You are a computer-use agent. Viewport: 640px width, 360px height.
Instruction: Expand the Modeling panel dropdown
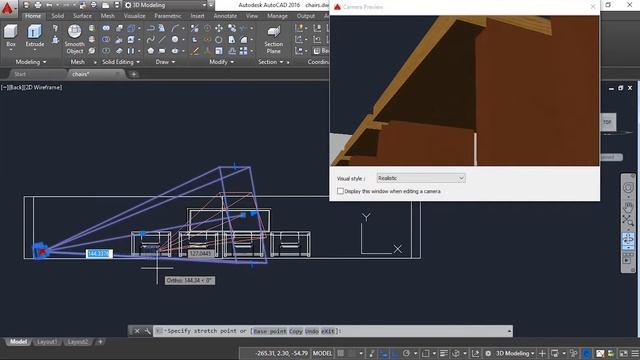tap(31, 62)
